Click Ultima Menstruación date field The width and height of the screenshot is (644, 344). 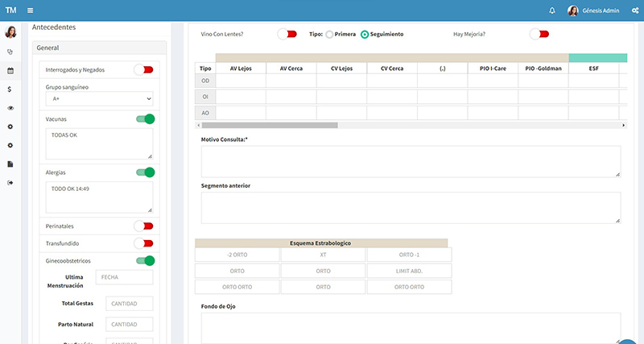pos(125,277)
